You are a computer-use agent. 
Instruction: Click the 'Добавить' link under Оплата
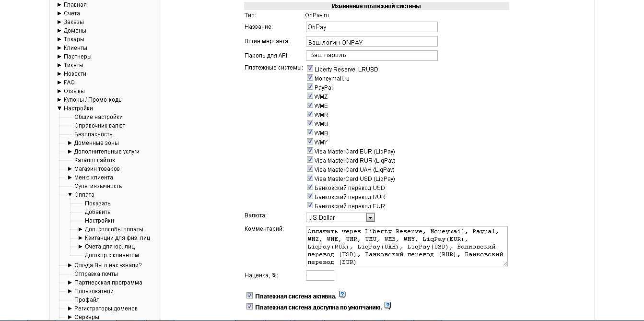[97, 212]
